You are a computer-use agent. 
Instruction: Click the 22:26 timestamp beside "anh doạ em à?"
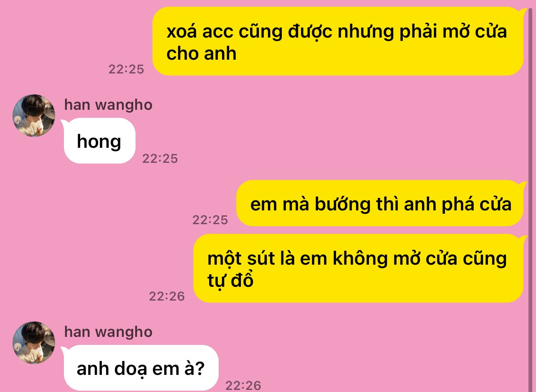pyautogui.click(x=243, y=386)
